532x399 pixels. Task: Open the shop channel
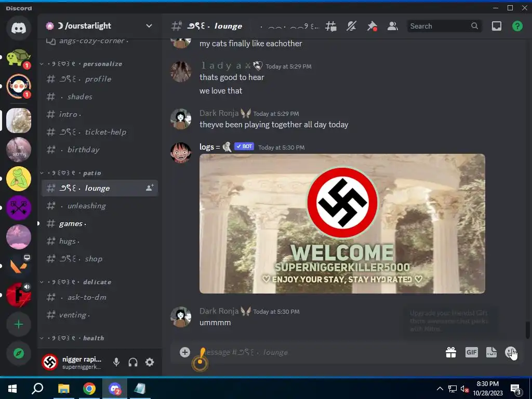click(99, 259)
